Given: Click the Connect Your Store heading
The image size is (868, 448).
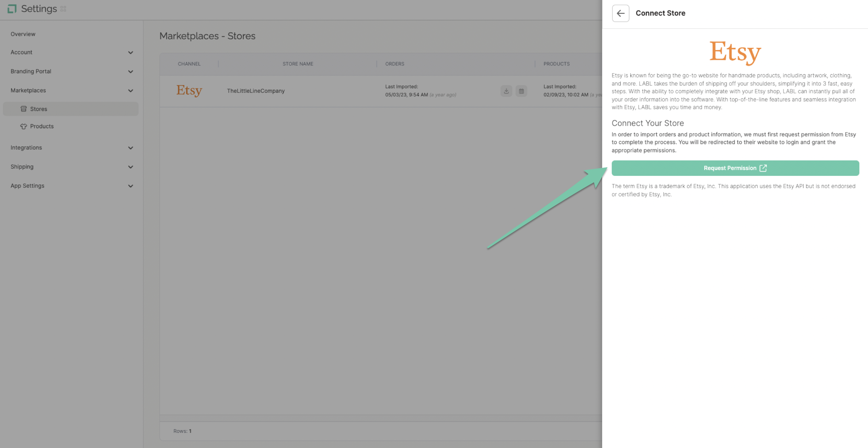Looking at the screenshot, I should point(648,123).
